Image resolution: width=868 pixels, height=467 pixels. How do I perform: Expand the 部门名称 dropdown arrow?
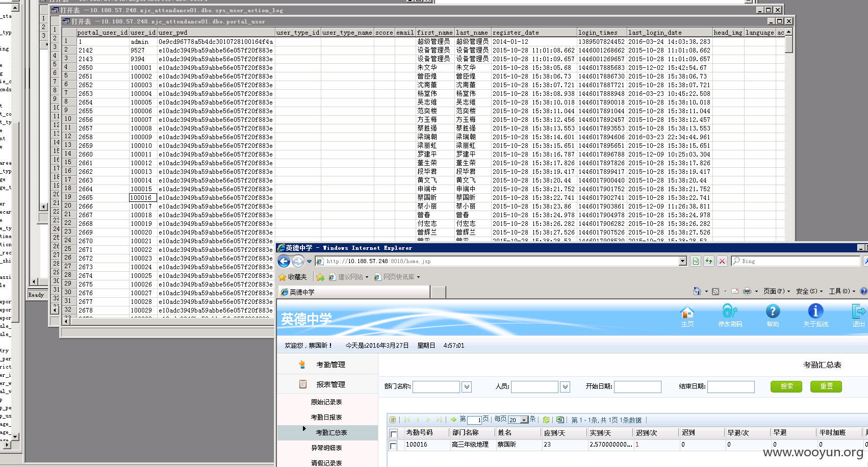tap(467, 387)
